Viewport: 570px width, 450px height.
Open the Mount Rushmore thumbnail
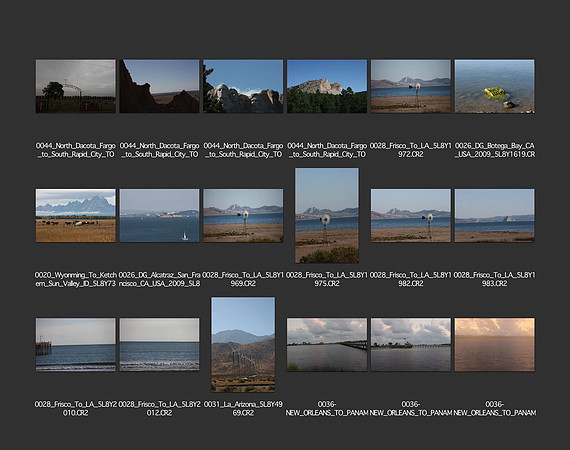pyautogui.click(x=243, y=86)
